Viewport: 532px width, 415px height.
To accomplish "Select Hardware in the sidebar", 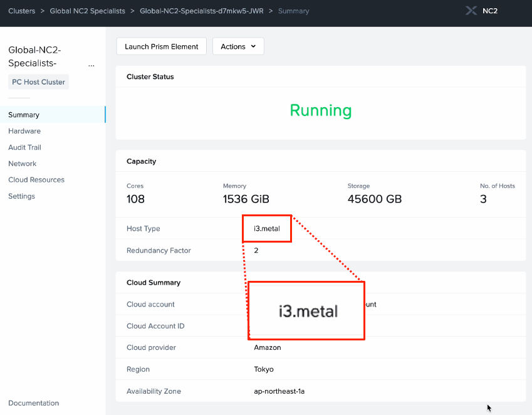I will coord(25,131).
